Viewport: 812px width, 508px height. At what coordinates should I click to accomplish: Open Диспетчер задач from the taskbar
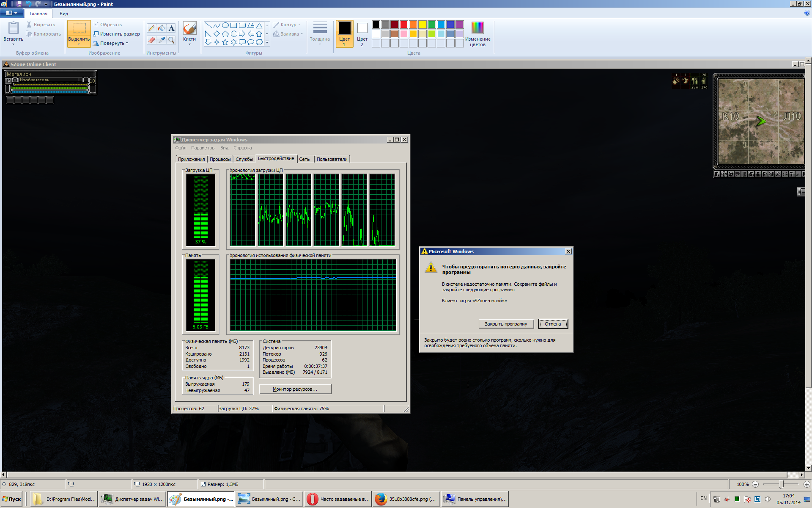(x=132, y=499)
